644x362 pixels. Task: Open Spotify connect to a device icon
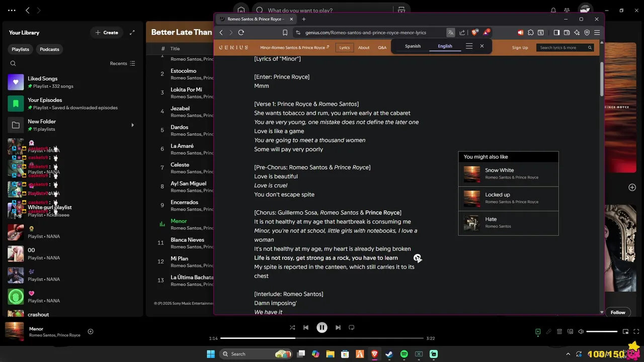(x=570, y=331)
